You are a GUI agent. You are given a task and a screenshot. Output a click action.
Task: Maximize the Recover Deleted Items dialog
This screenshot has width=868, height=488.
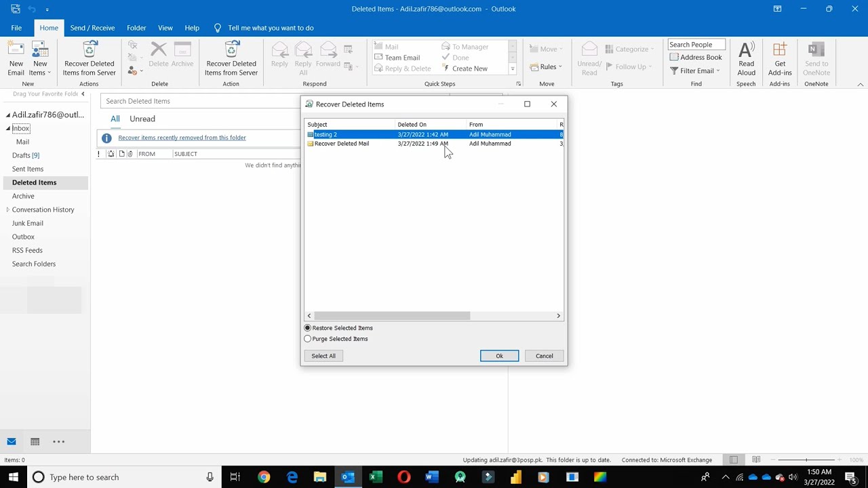(527, 104)
